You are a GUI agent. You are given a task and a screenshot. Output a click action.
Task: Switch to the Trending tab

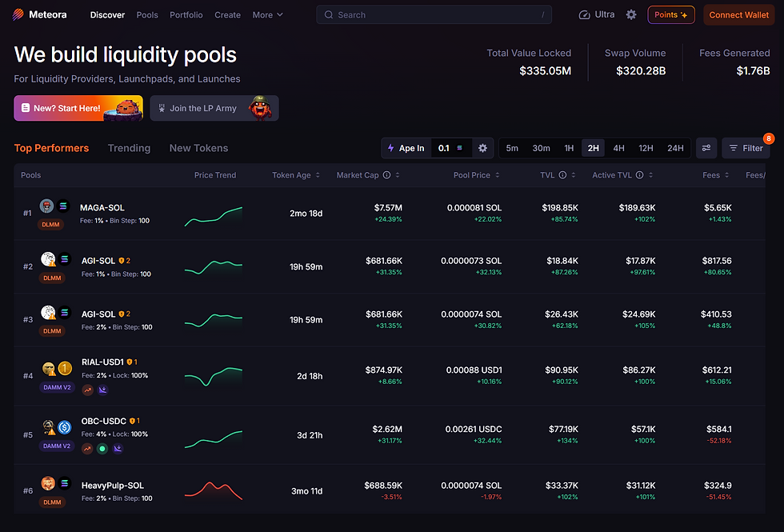pyautogui.click(x=129, y=148)
